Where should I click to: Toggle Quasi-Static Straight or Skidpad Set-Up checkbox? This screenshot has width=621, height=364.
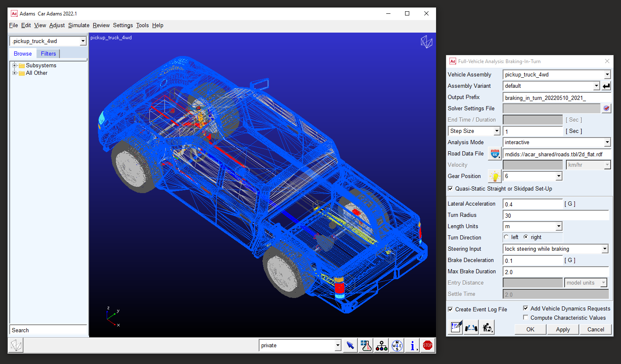click(450, 188)
